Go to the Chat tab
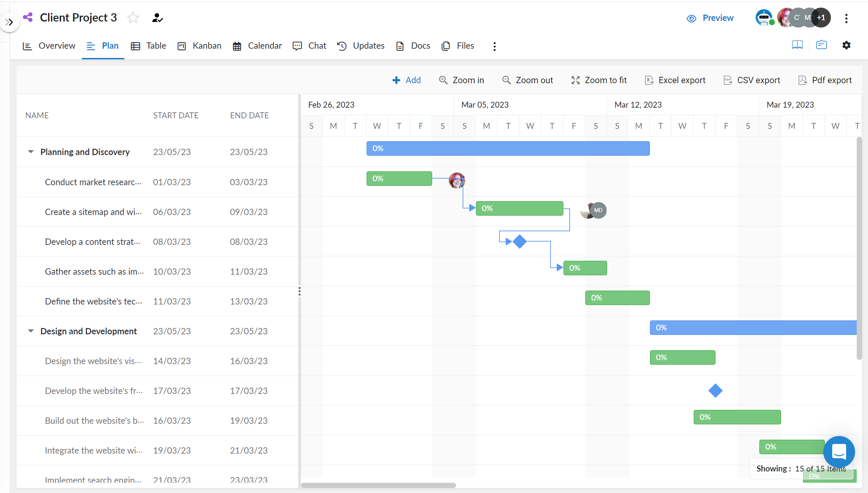This screenshot has height=493, width=868. (309, 46)
